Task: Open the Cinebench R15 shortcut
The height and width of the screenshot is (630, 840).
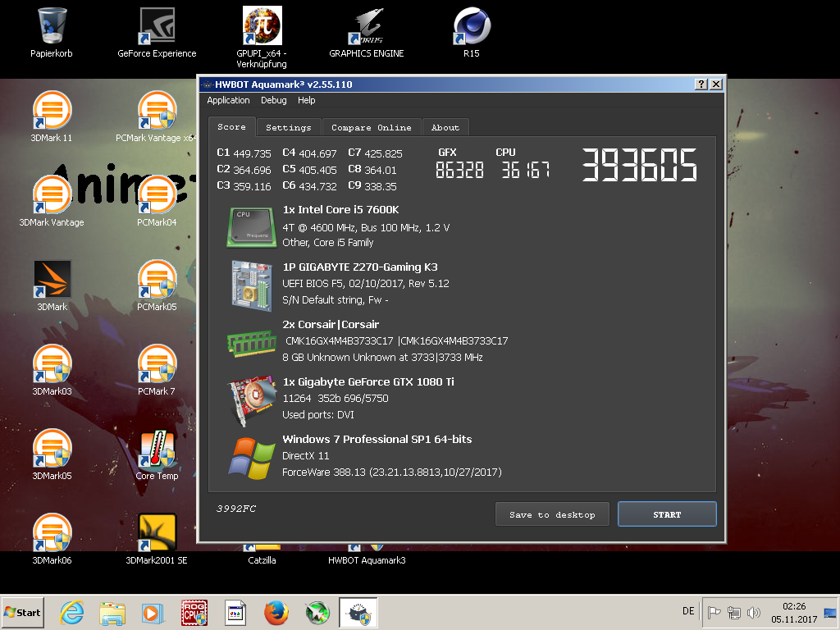Action: (472, 32)
